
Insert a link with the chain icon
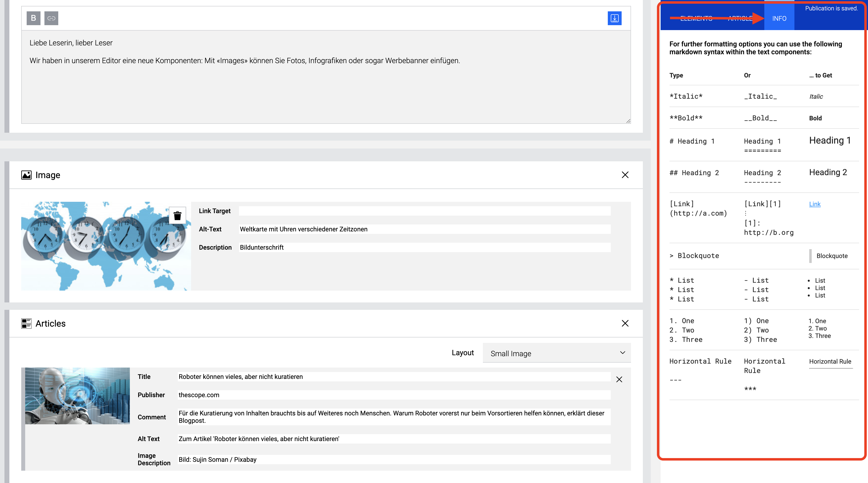(51, 18)
